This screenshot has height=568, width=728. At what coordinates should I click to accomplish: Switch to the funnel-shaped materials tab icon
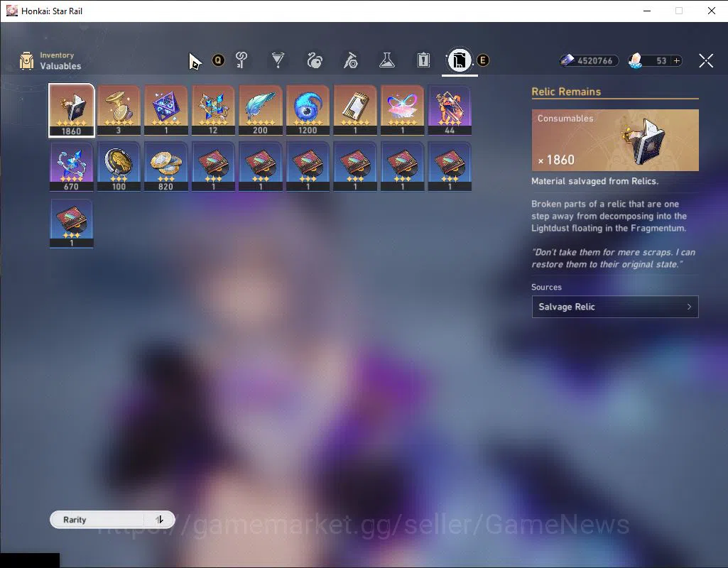[278, 60]
